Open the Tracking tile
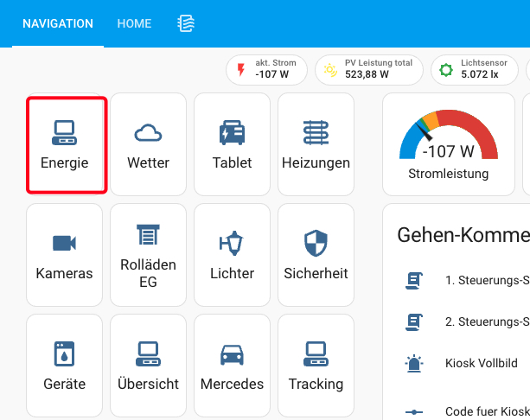530x420 pixels. pyautogui.click(x=316, y=366)
